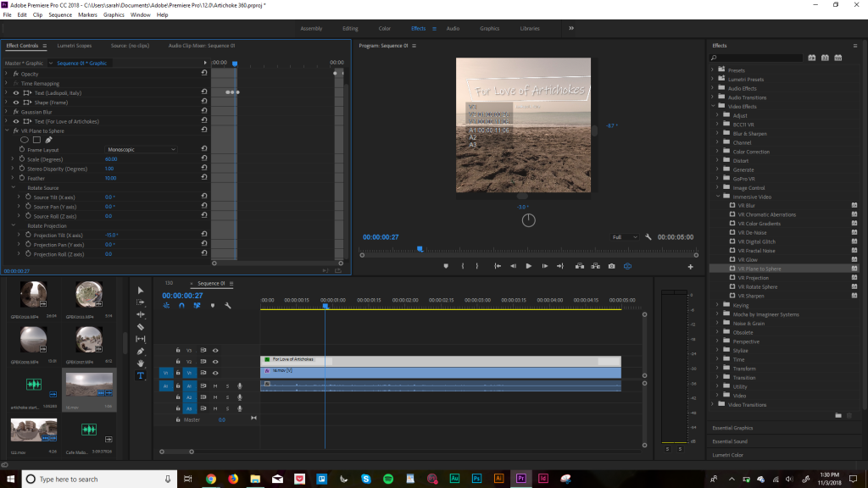Expand the Audio Effects folder
Screen dimensions: 868x488
(x=713, y=88)
